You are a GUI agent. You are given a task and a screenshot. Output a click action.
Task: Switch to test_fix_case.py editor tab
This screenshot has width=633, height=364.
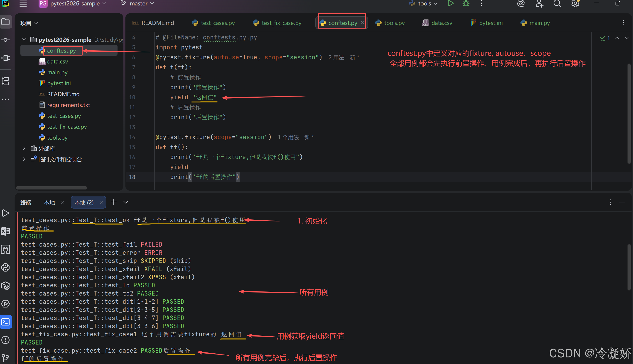pos(277,23)
